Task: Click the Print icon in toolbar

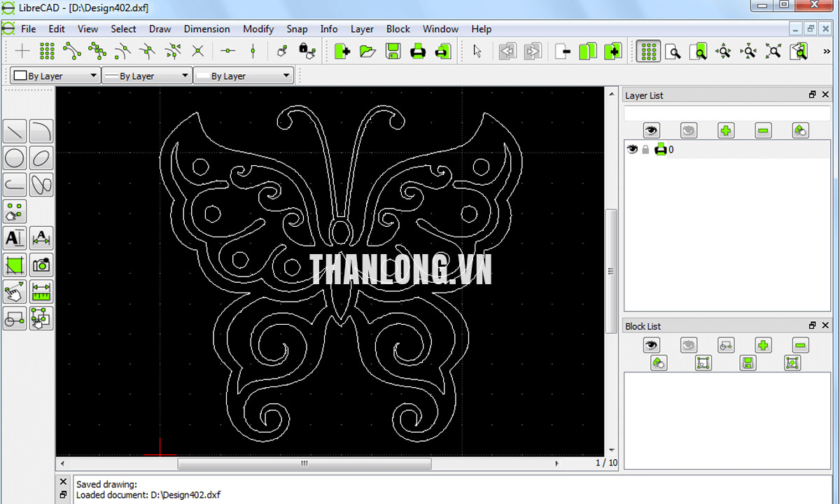Action: (x=418, y=51)
